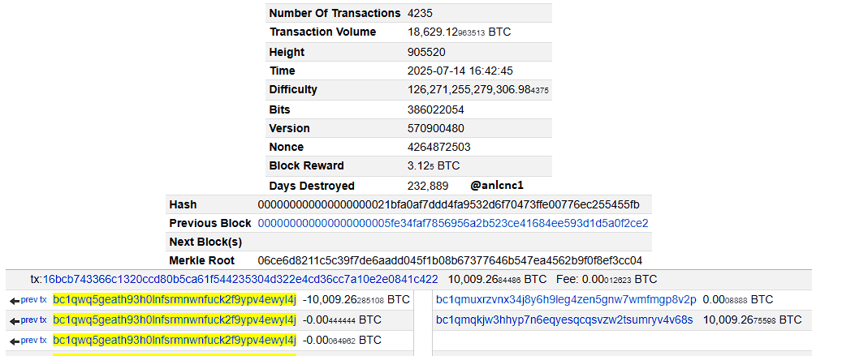This screenshot has width=868, height=356.
Task: Click the Bits value 386022054
Action: (x=435, y=109)
